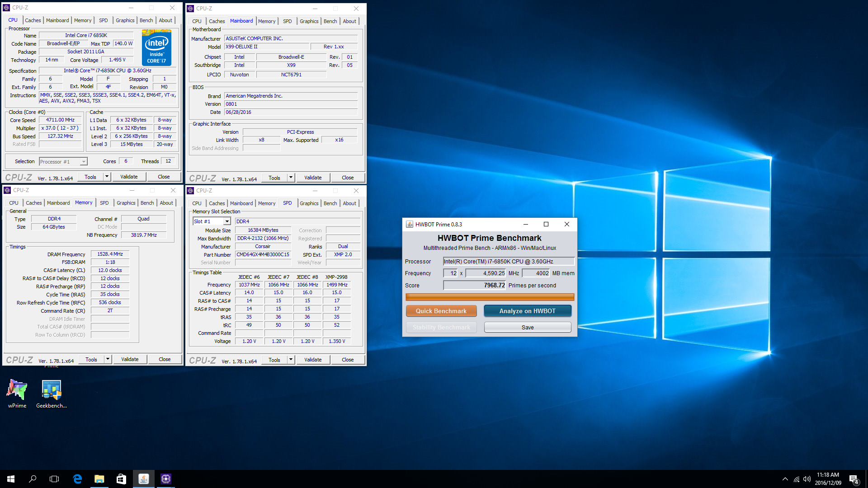Click CPU-Z CPU window title icon
Screen dimensions: 868x488
pyautogui.click(x=6, y=8)
